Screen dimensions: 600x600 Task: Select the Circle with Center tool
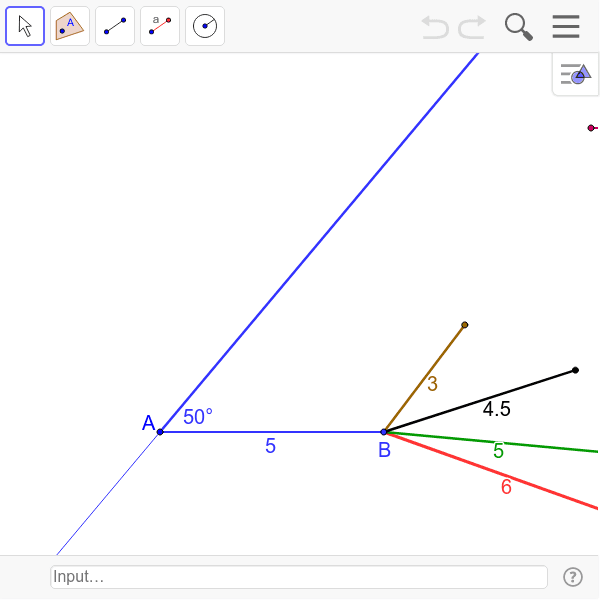click(x=205, y=26)
